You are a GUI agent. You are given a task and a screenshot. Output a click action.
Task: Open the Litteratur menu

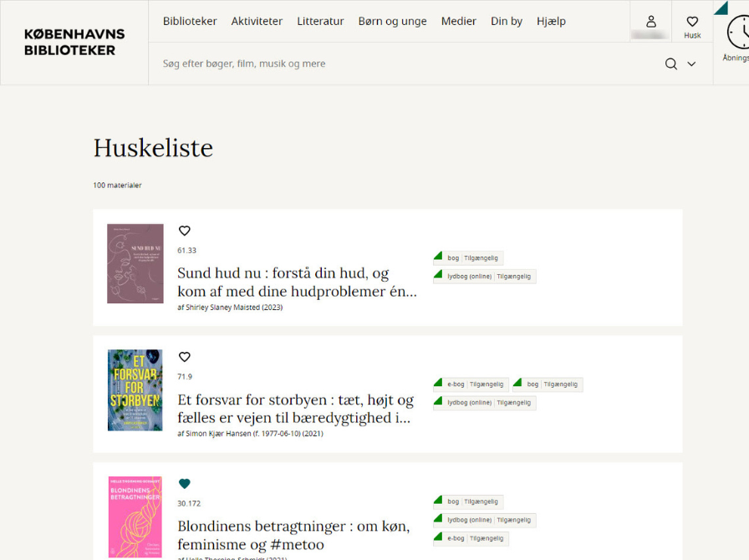click(320, 21)
